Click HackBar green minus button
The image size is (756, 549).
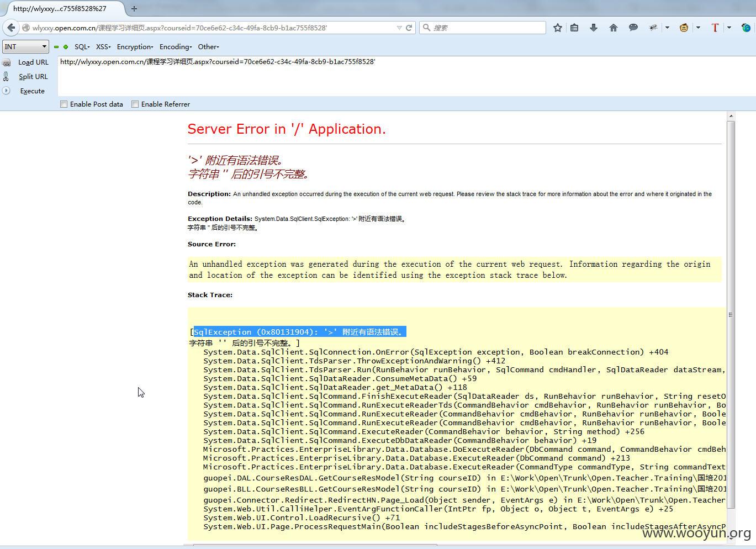point(56,47)
